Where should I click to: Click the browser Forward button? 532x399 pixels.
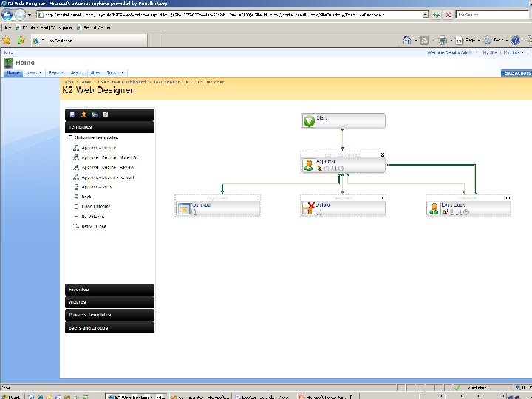20,15
